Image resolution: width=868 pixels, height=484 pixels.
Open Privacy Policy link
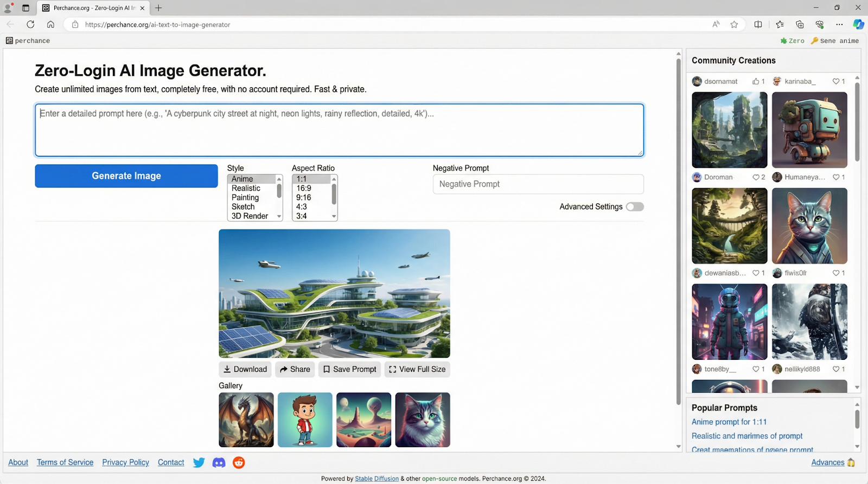point(125,462)
